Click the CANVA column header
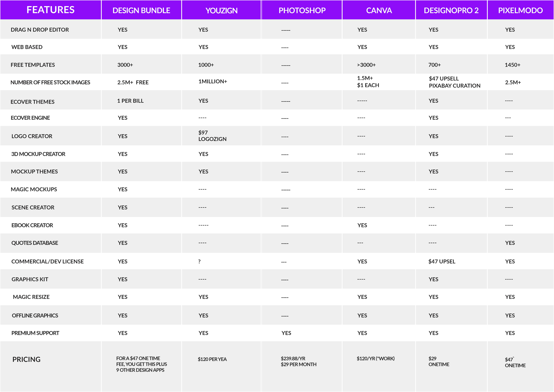The width and height of the screenshot is (554, 392). point(379,10)
